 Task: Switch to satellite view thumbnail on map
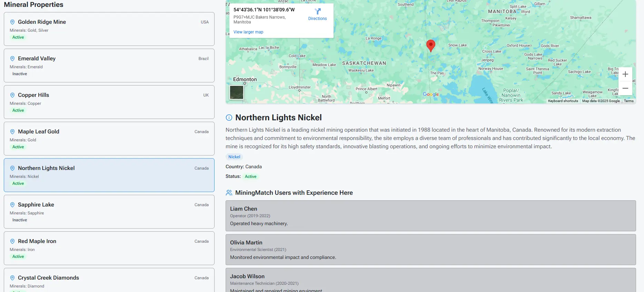pos(237,92)
